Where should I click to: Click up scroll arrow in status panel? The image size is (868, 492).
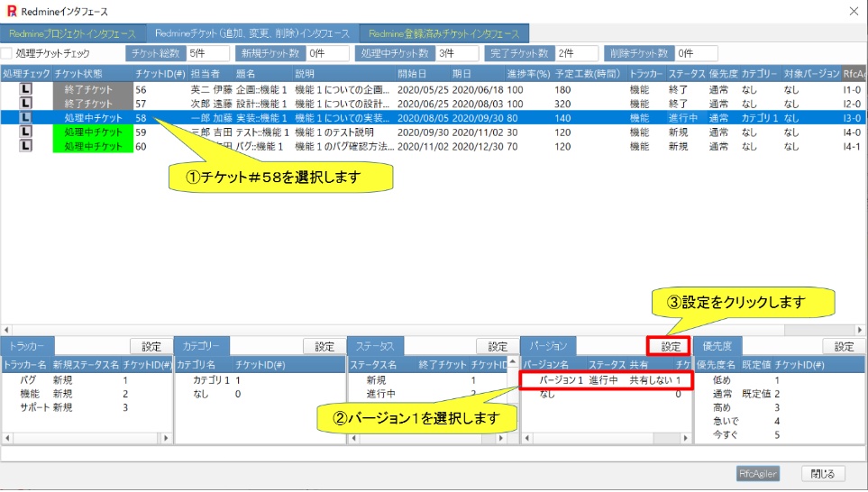513,362
